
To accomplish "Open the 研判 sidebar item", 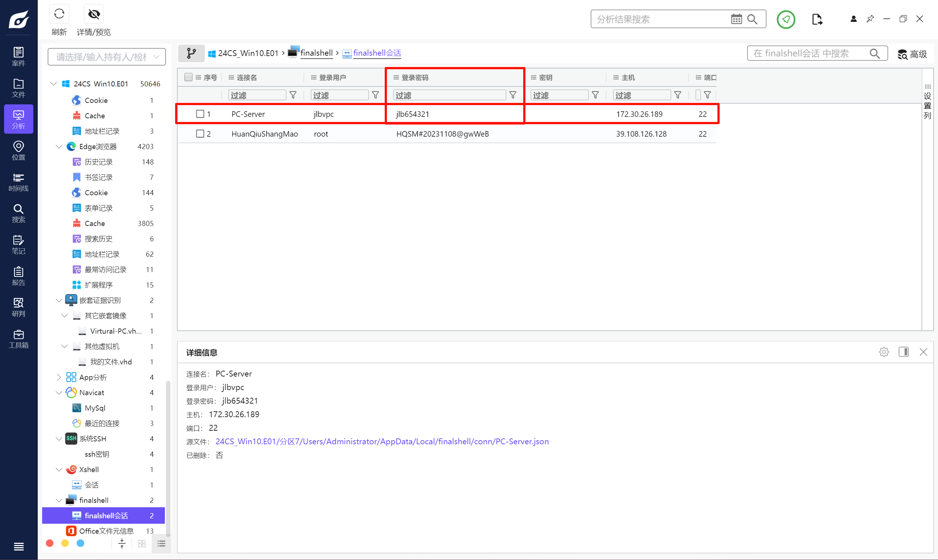I will coord(18,307).
